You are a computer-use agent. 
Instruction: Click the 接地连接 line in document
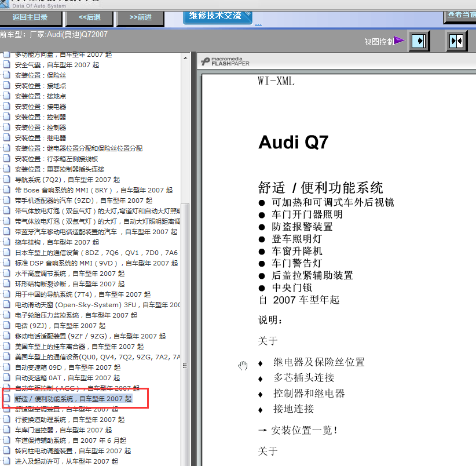293,409
